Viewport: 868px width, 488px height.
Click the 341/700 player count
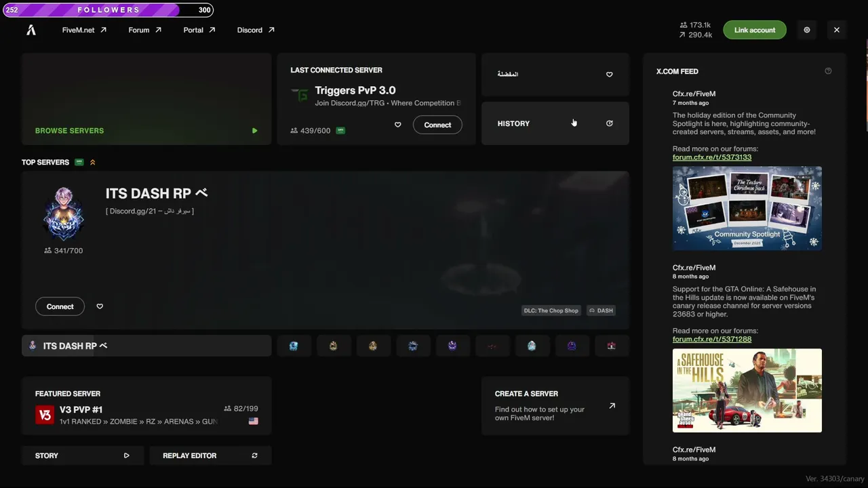(x=63, y=251)
